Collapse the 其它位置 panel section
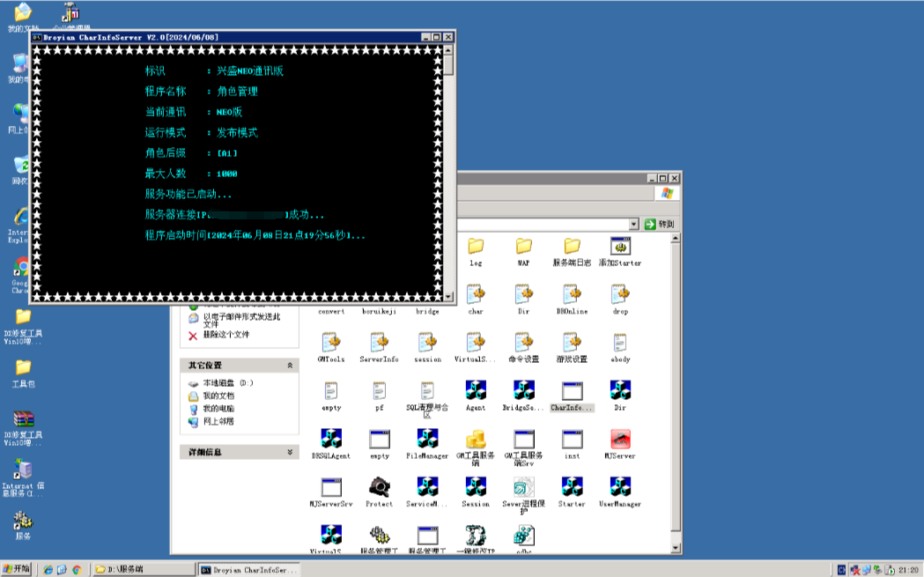Screen dimensions: 924x577 pyautogui.click(x=290, y=366)
